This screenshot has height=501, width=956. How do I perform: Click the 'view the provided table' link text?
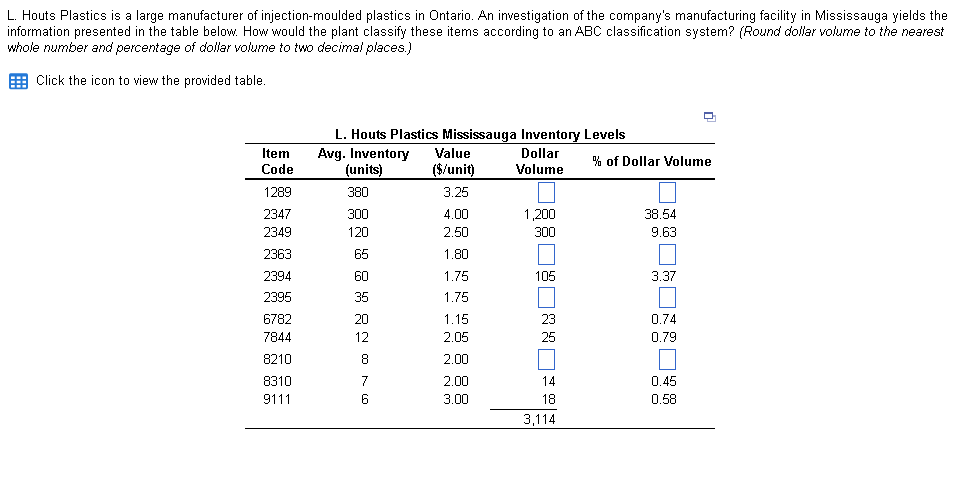[x=150, y=81]
